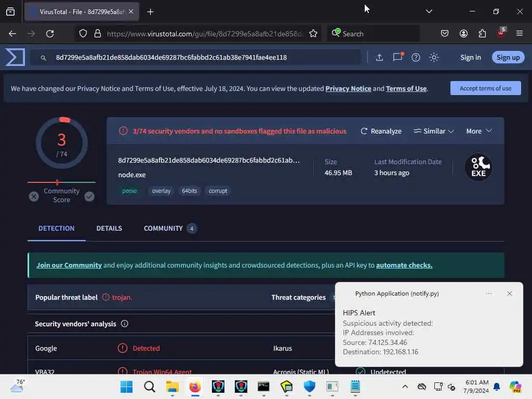Click Reanalyze button
Screen dimensions: 532x399
coord(381,131)
